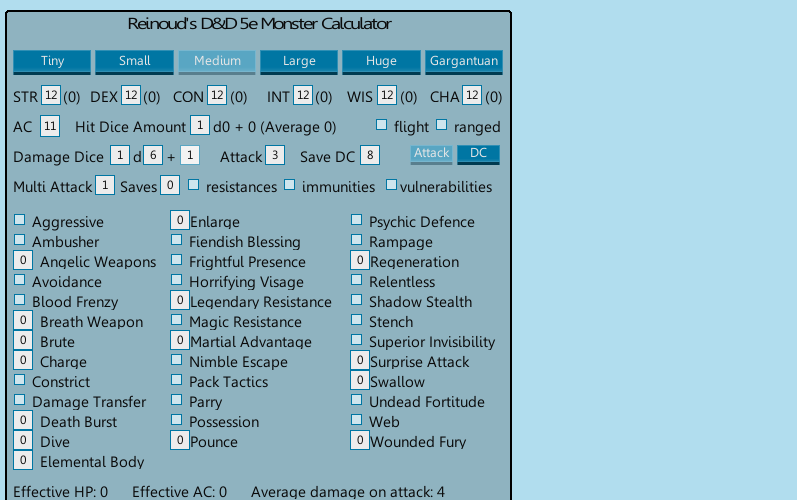
Task: Focus the damage die size field
Action: pyautogui.click(x=153, y=155)
